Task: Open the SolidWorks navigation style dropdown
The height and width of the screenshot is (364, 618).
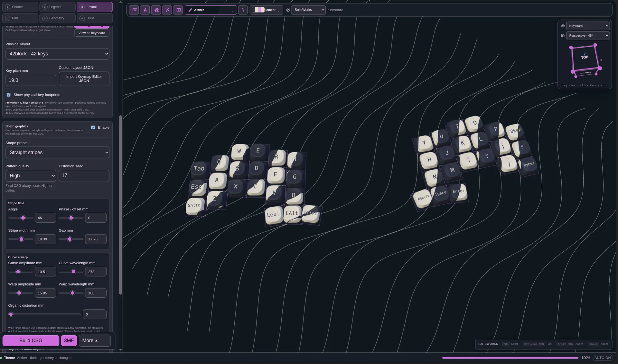Action: pyautogui.click(x=308, y=10)
